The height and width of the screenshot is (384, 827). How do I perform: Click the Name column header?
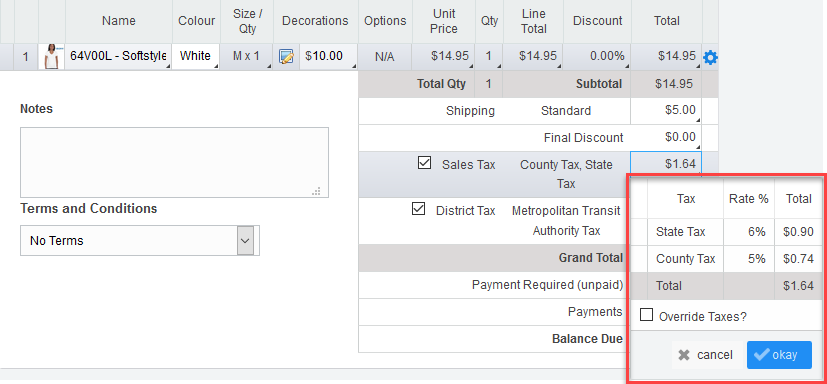(119, 21)
